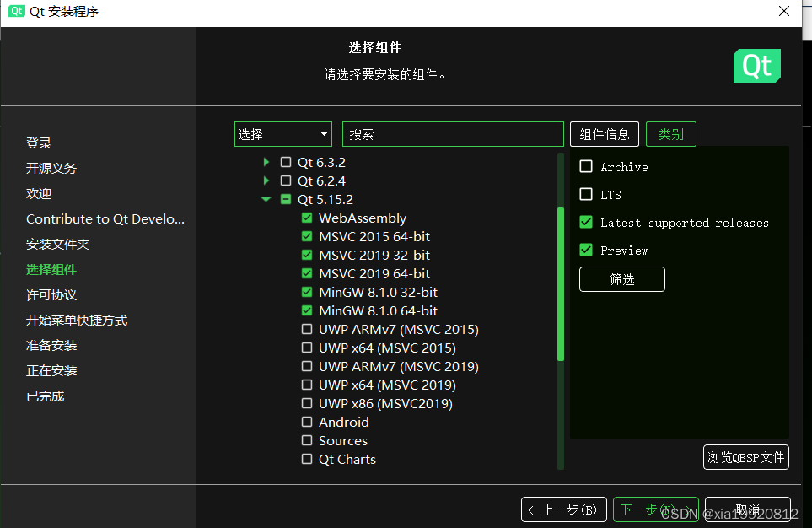Disable the Preview filter checkbox
This screenshot has height=528, width=812.
pos(586,251)
